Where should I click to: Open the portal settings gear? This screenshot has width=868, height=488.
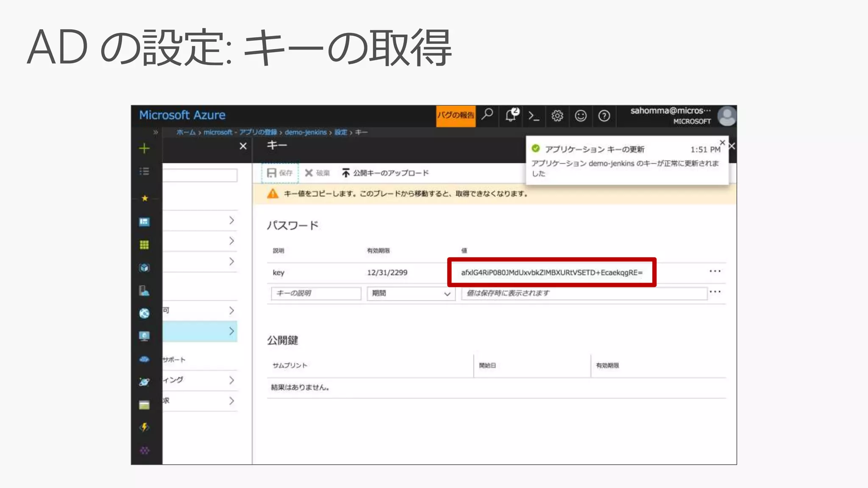tap(557, 116)
